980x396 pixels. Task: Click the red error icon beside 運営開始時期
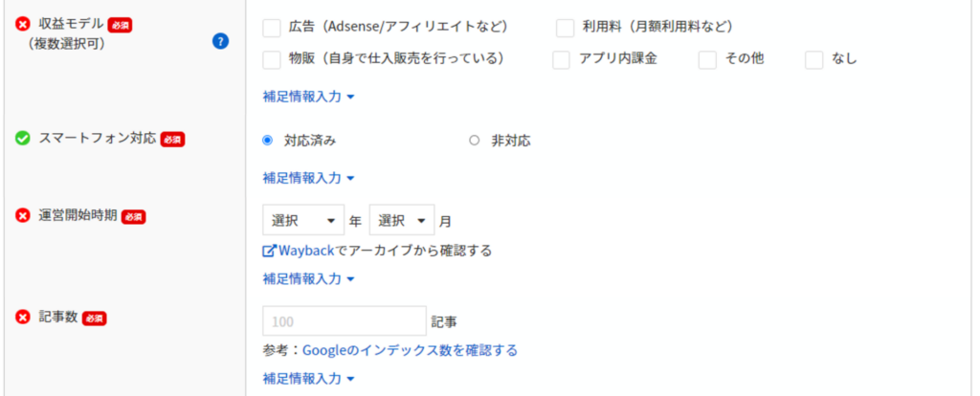23,216
